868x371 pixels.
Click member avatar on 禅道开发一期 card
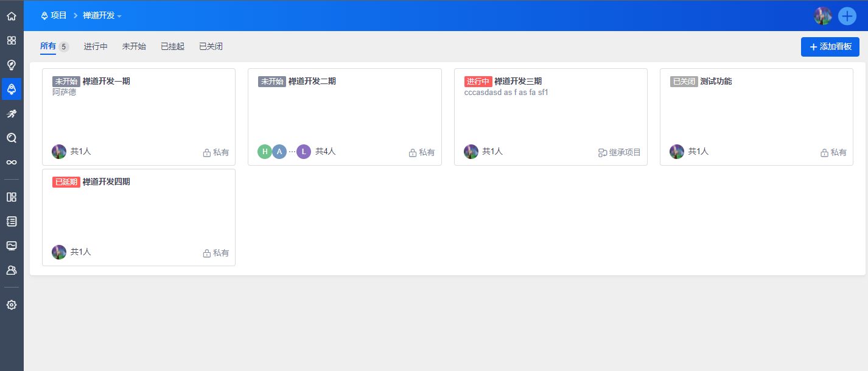click(59, 152)
